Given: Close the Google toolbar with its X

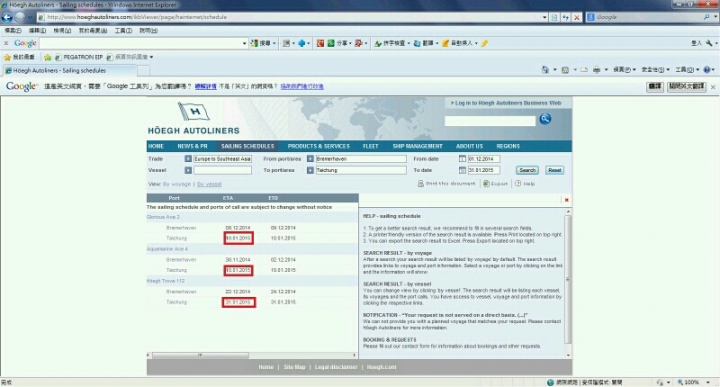Looking at the screenshot, I should coord(6,43).
